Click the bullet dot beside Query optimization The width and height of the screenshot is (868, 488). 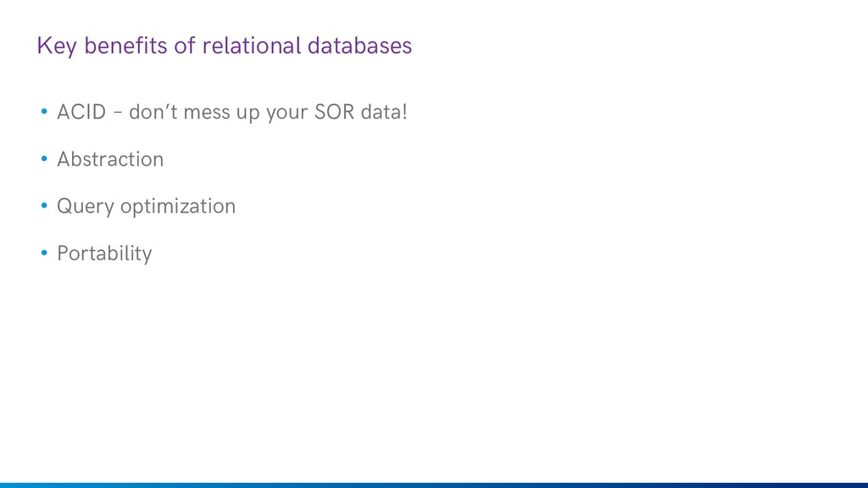click(x=44, y=206)
